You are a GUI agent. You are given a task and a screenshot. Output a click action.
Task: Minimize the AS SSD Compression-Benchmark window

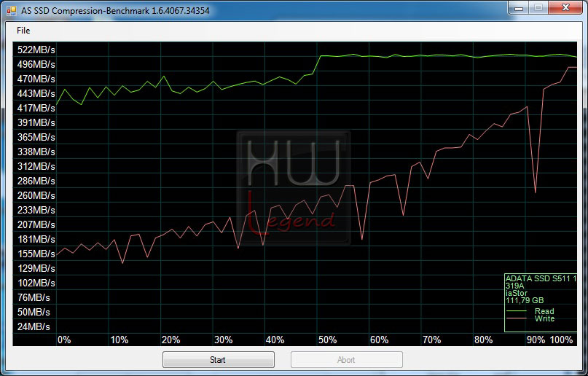coord(519,7)
